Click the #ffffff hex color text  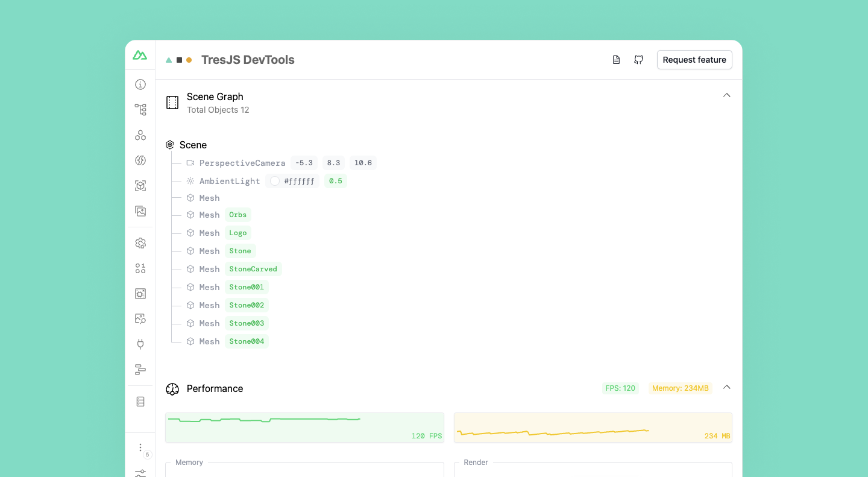(300, 181)
